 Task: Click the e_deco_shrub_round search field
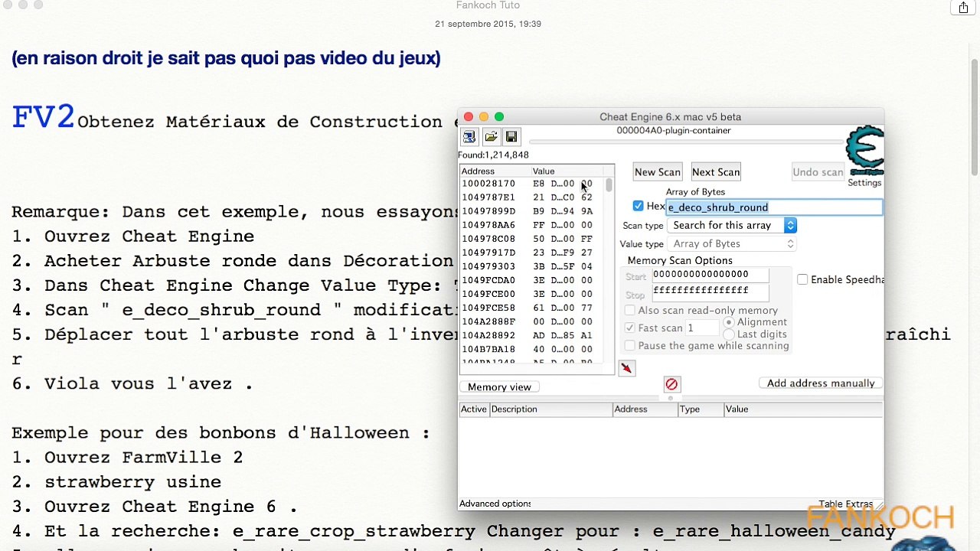click(775, 207)
